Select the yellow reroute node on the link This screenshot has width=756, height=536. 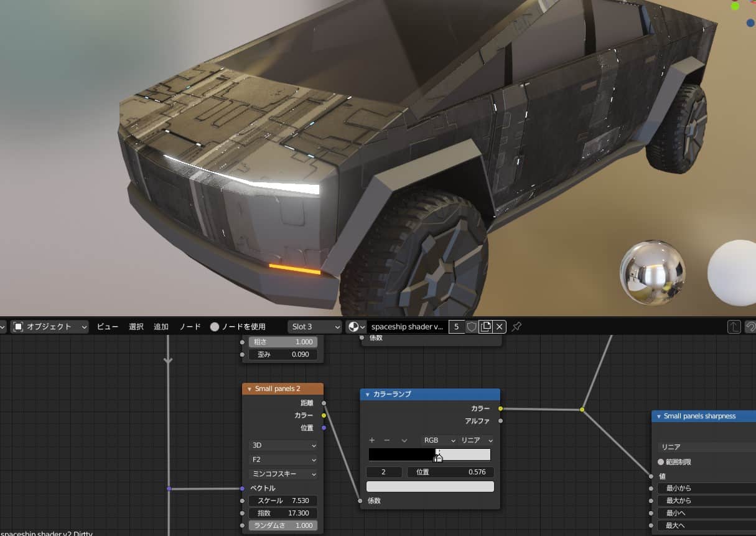tap(582, 410)
